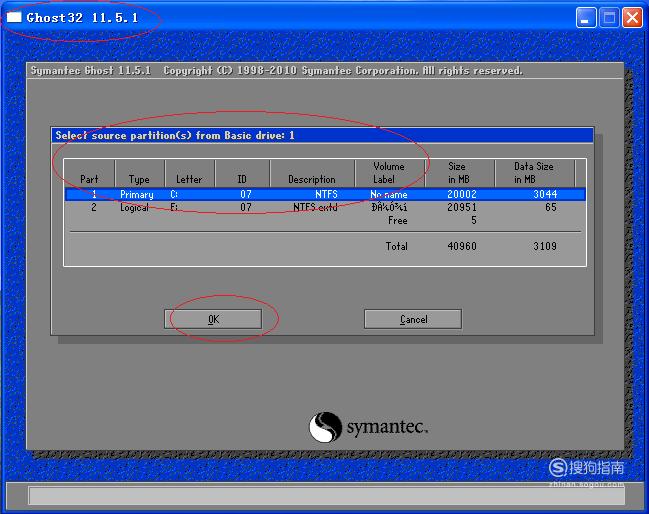649x514 pixels.
Task: Click the Total size value 40960
Action: tap(462, 246)
